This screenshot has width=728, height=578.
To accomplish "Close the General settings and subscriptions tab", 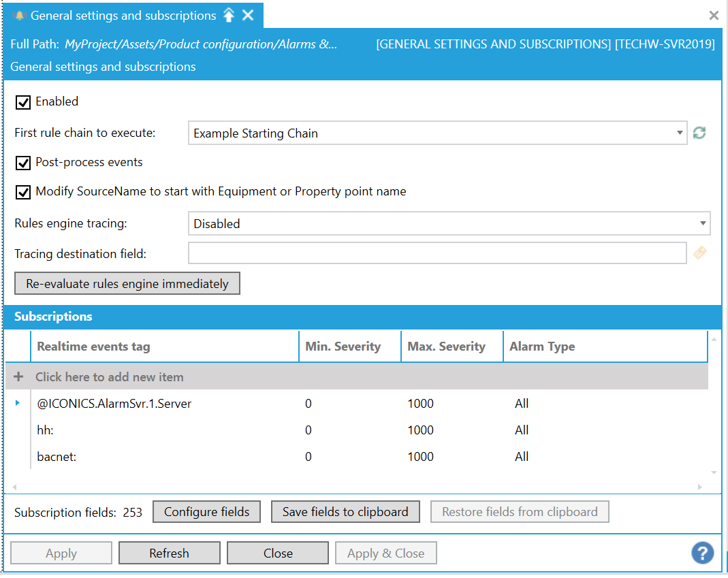I will coord(249,15).
